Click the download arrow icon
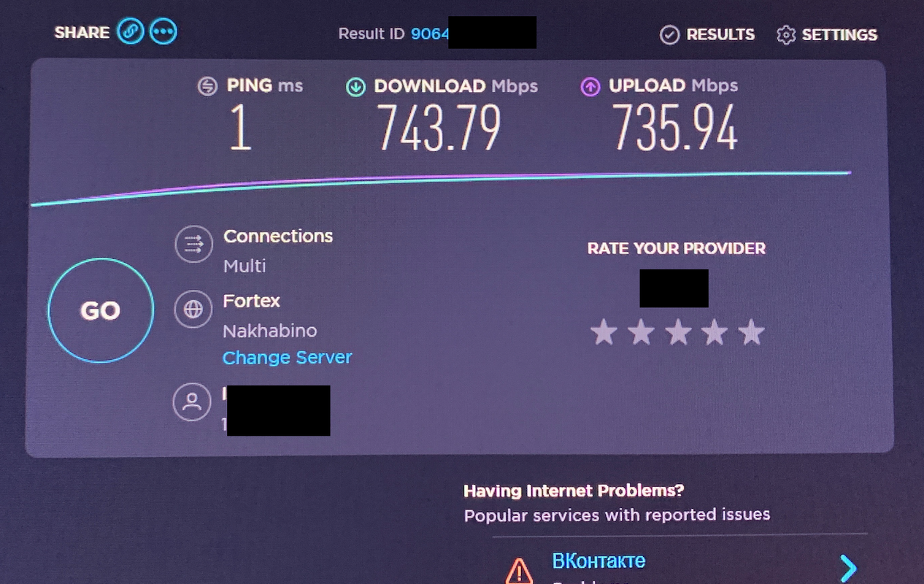 click(355, 88)
